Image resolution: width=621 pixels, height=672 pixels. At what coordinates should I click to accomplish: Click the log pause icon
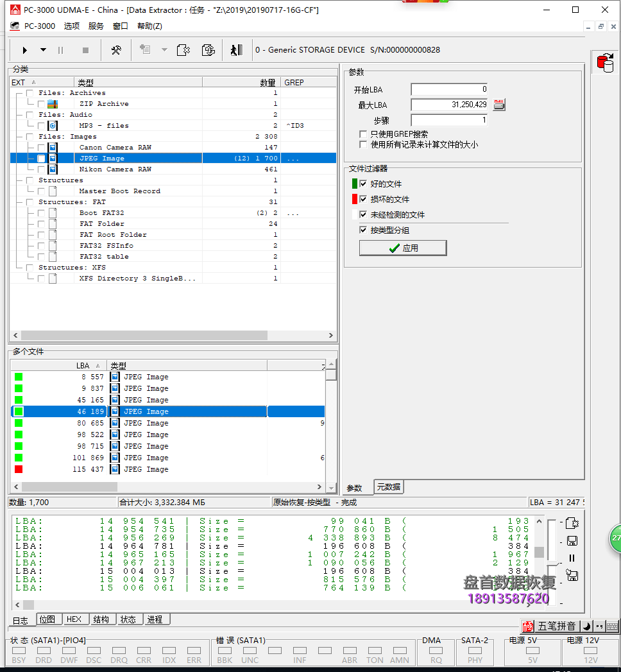(572, 558)
